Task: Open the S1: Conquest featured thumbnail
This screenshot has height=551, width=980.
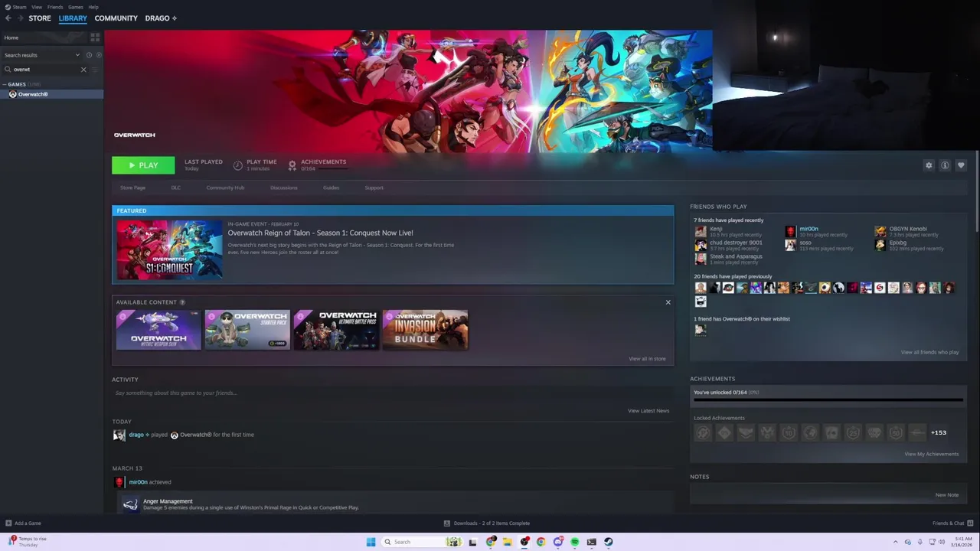Action: tap(169, 249)
